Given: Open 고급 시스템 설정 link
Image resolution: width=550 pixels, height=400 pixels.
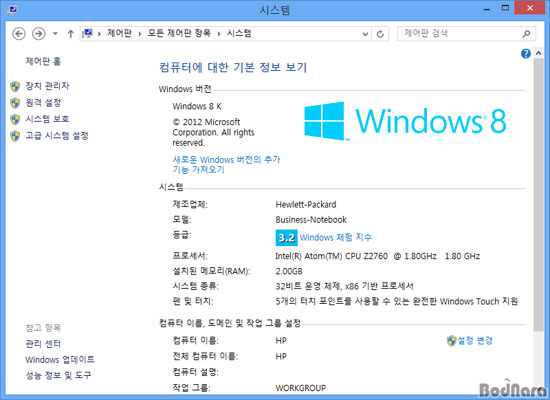Looking at the screenshot, I should [x=57, y=135].
